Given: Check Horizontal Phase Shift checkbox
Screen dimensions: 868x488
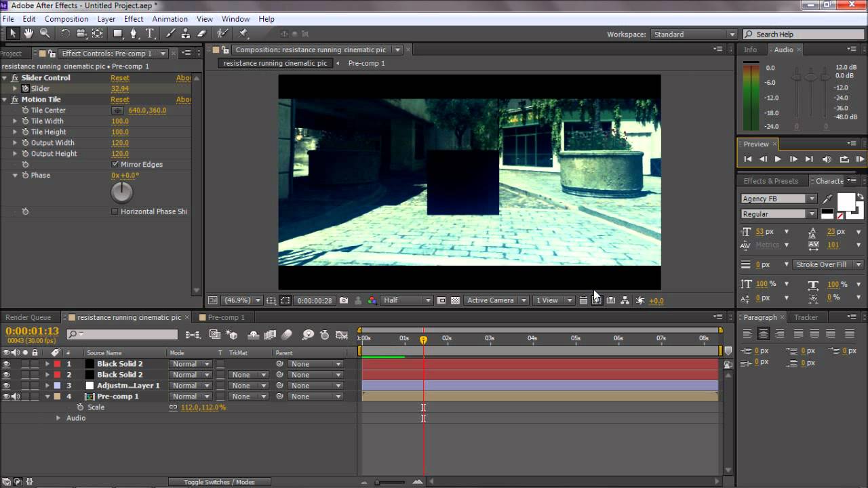Looking at the screenshot, I should click(x=115, y=211).
